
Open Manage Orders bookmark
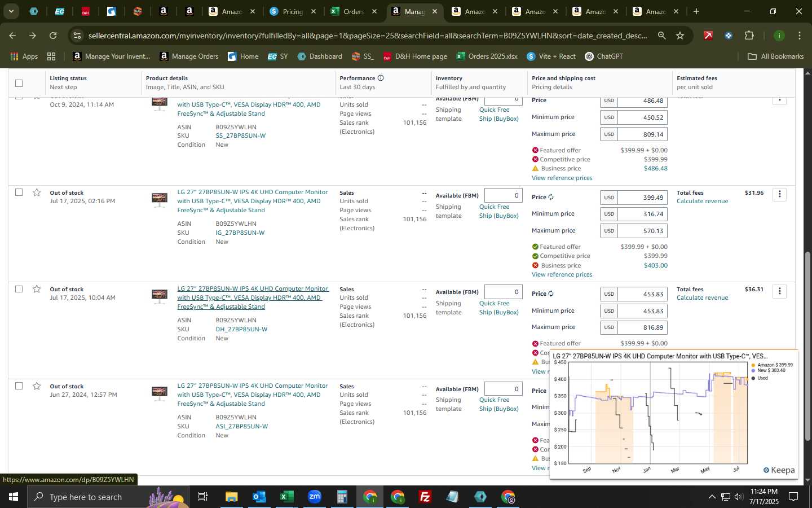[189, 56]
